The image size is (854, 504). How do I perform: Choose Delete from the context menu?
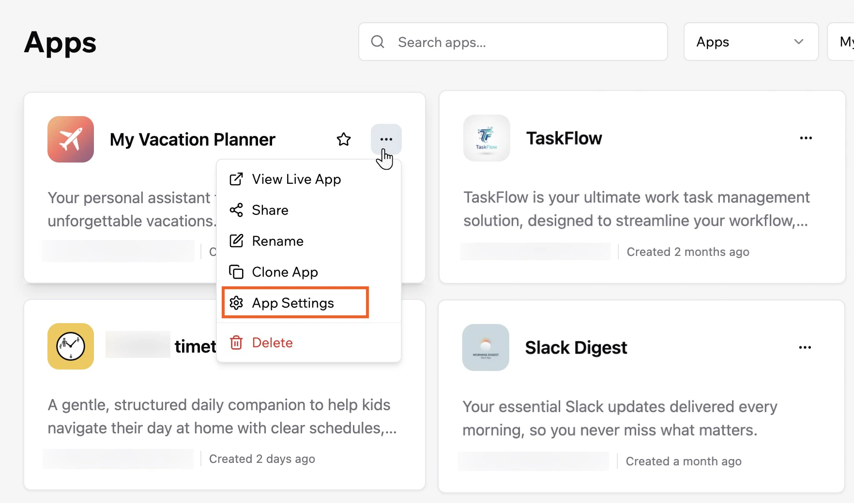tap(272, 342)
